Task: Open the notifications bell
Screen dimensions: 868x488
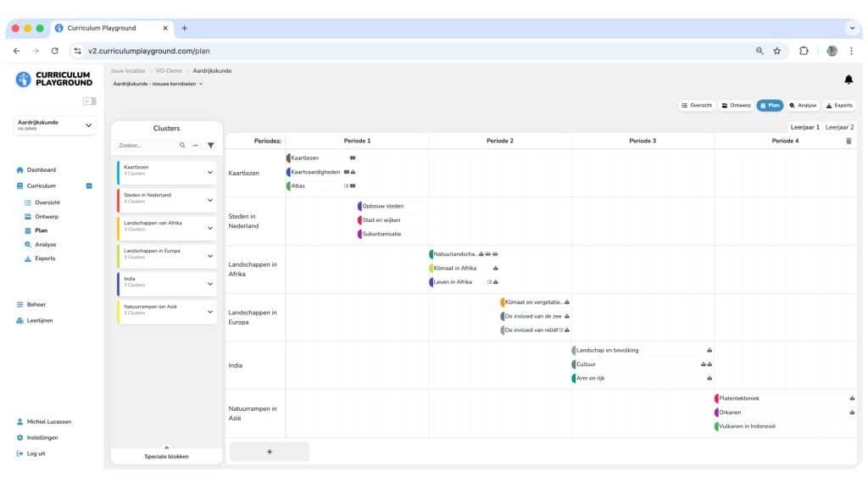Action: (849, 80)
